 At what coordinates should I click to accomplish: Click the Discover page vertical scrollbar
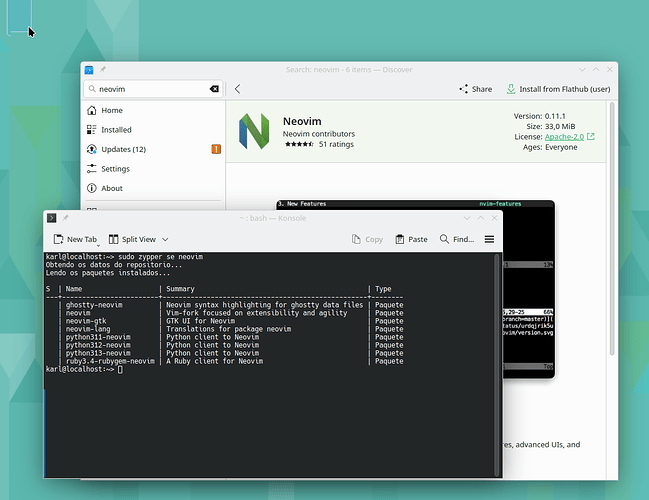click(612, 228)
